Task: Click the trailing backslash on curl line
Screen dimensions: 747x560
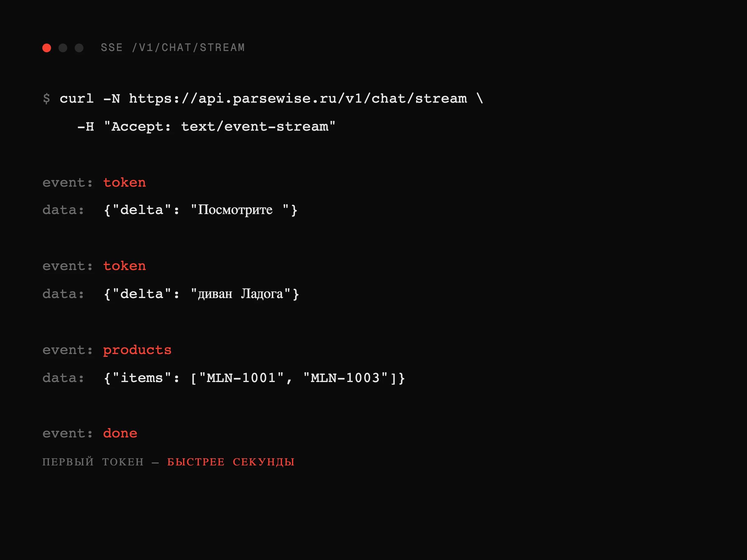Action: (x=480, y=98)
